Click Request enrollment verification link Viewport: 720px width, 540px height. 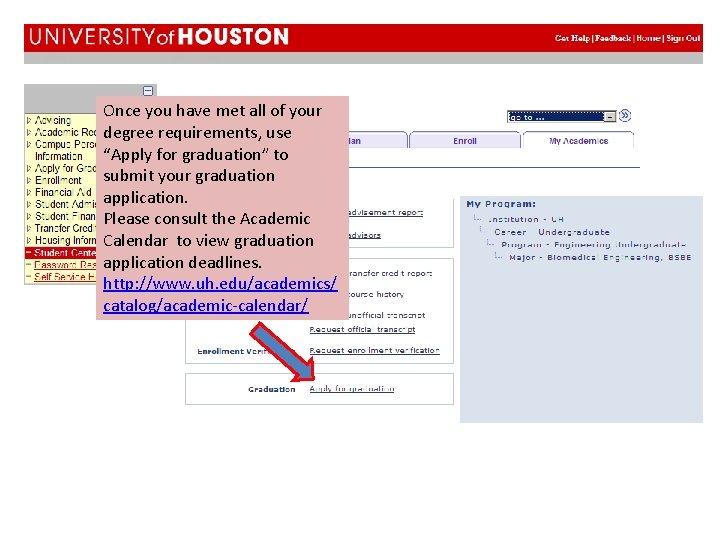click(x=374, y=350)
